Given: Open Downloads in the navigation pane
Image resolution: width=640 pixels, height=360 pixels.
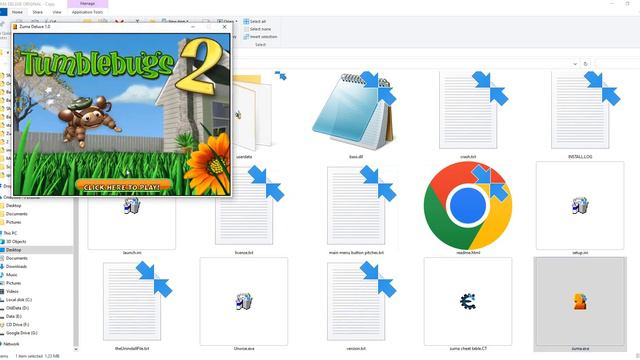Looking at the screenshot, I should click(x=16, y=267).
